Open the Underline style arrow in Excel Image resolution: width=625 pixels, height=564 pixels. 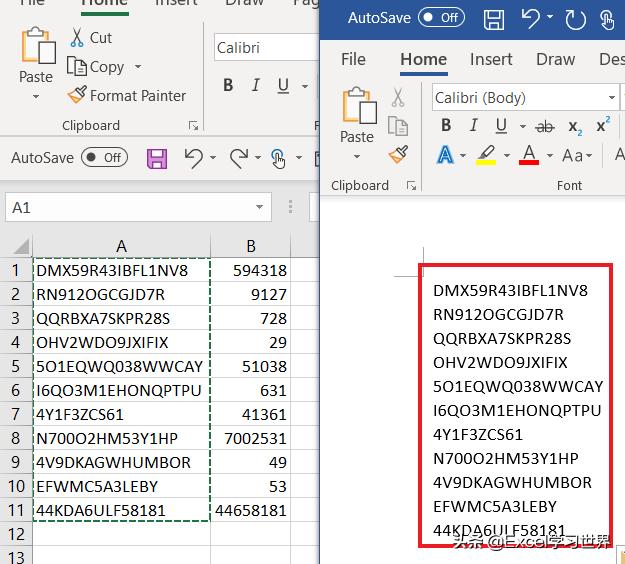[x=305, y=86]
